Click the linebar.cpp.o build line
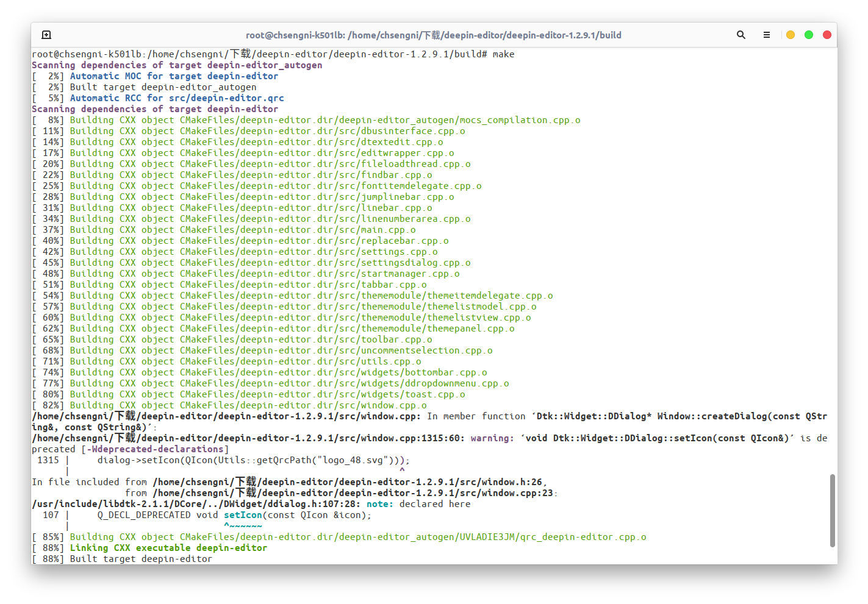 (232, 208)
